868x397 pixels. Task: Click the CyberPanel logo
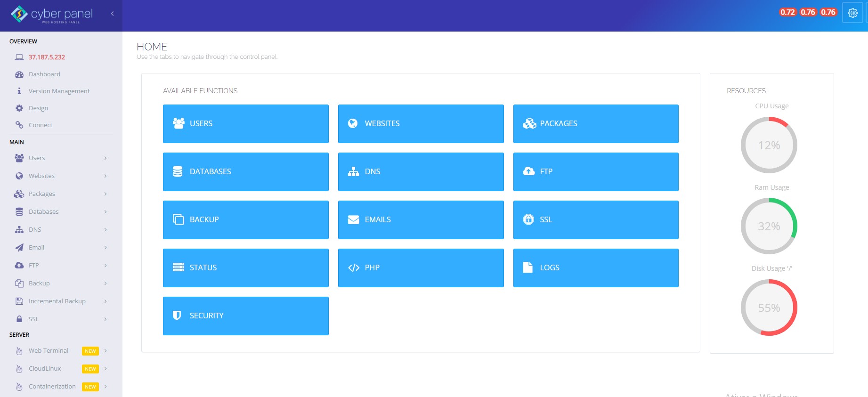pyautogui.click(x=52, y=15)
